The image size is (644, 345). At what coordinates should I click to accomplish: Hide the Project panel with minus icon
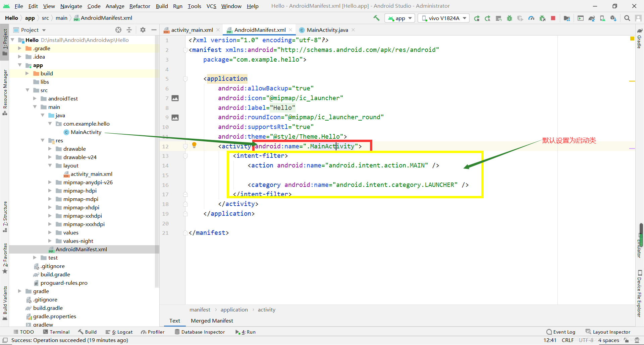(x=154, y=30)
